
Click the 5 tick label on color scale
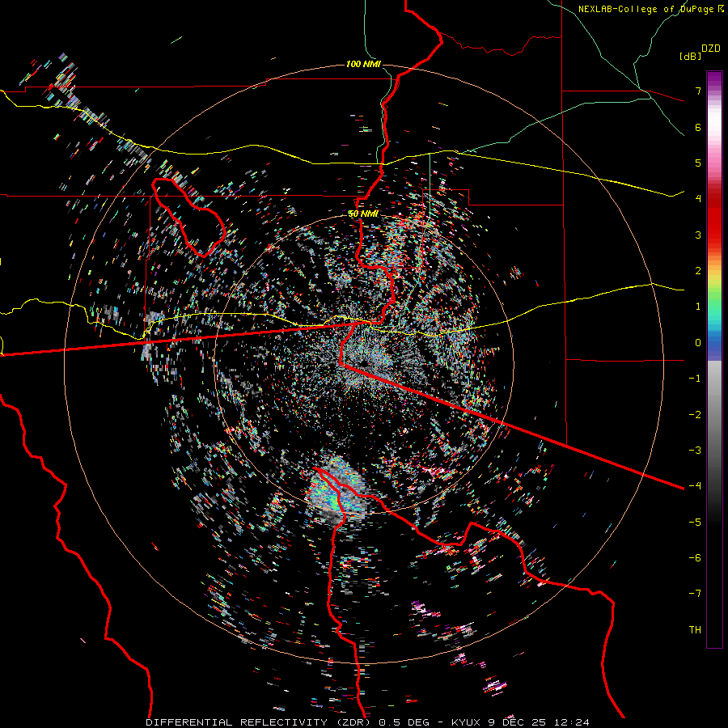click(698, 163)
